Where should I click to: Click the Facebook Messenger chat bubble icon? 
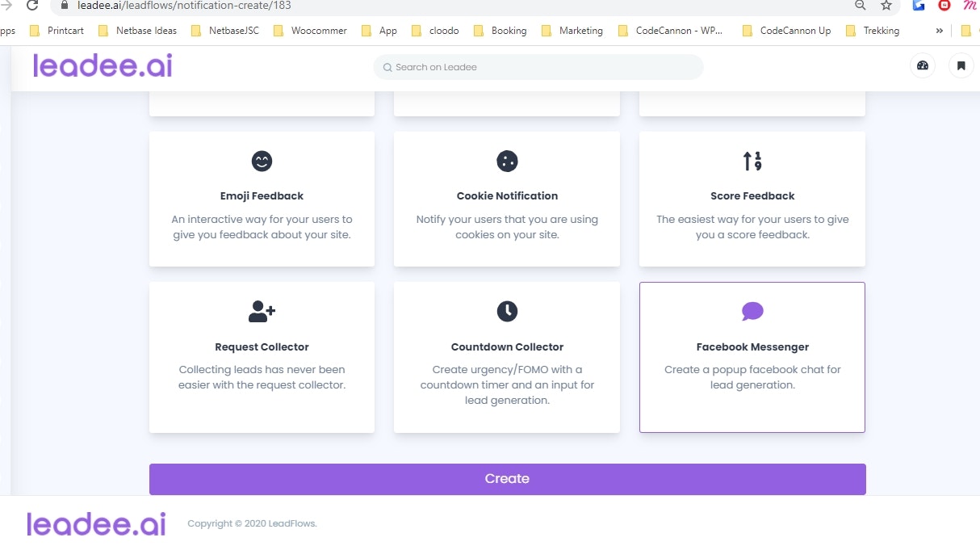pyautogui.click(x=752, y=312)
